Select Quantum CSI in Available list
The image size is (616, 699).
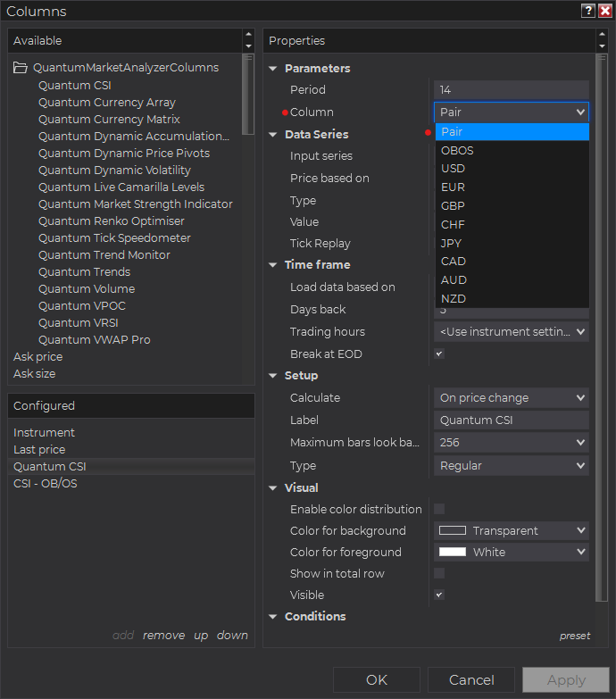(x=74, y=85)
